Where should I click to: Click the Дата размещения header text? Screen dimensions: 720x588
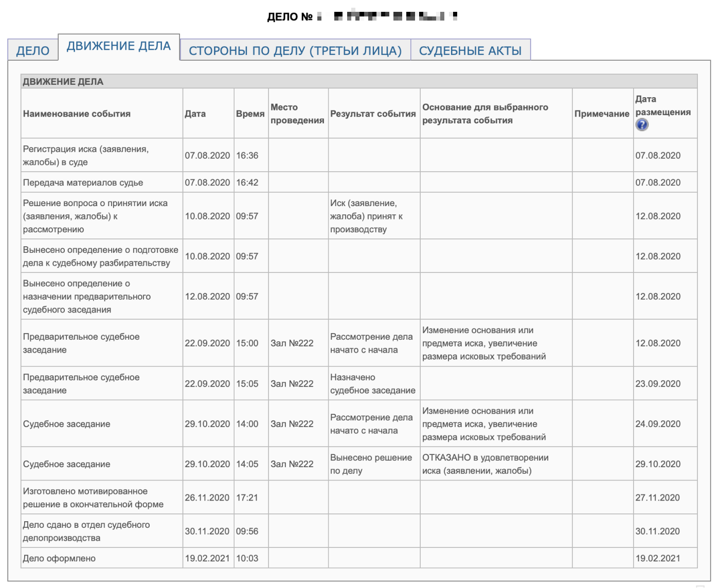(663, 105)
